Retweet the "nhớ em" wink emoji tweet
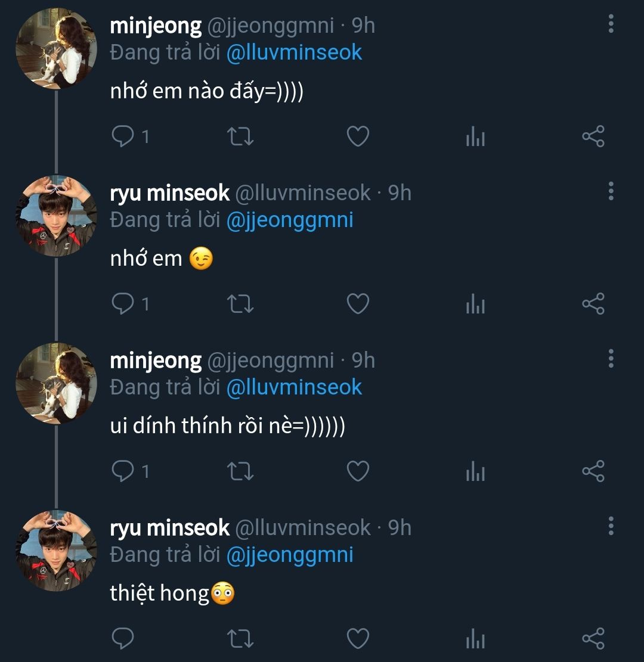 pyautogui.click(x=241, y=304)
